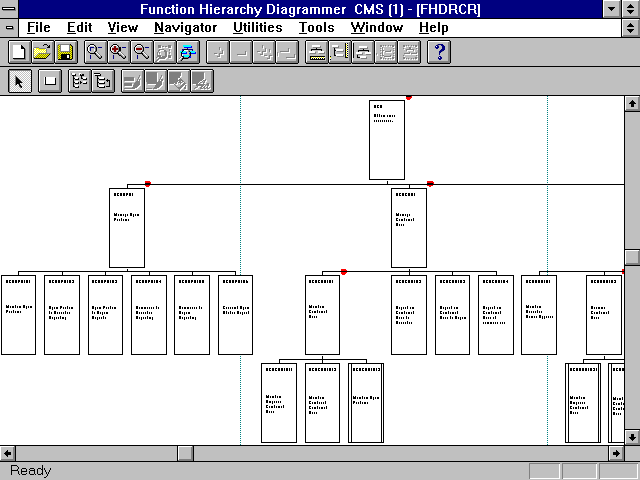
Task: Click the Zoom In magnifier icon
Action: (119, 52)
